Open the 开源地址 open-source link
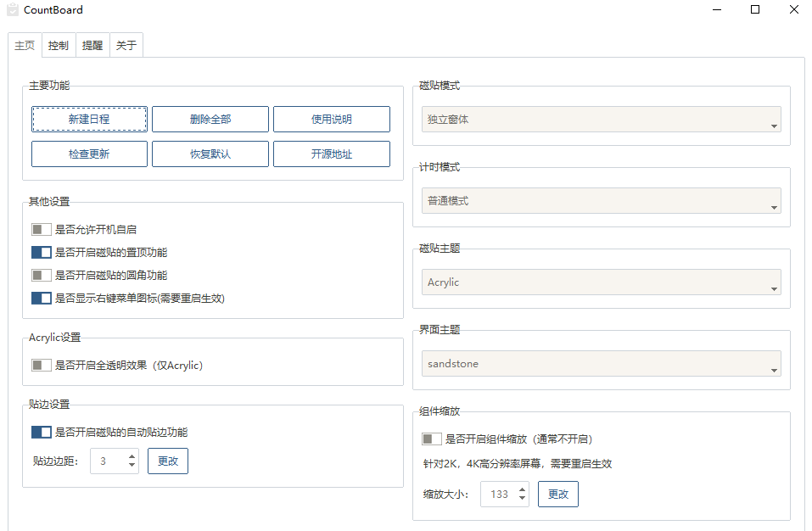Viewport: 812px width, 531px height. point(331,154)
